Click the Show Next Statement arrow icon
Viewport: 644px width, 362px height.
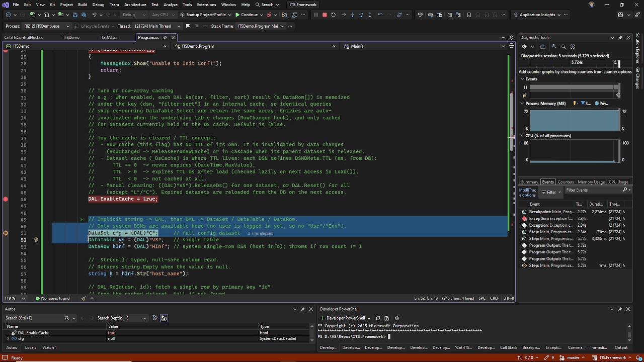[x=344, y=15]
